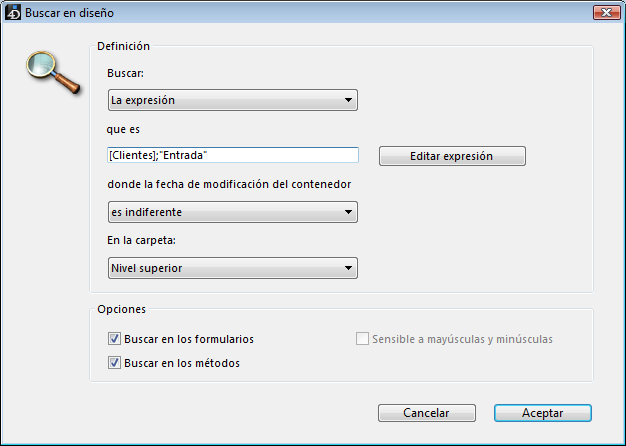Click the "Buscar en diseño" title bar text
Image resolution: width=626 pixels, height=446 pixels.
click(x=69, y=12)
